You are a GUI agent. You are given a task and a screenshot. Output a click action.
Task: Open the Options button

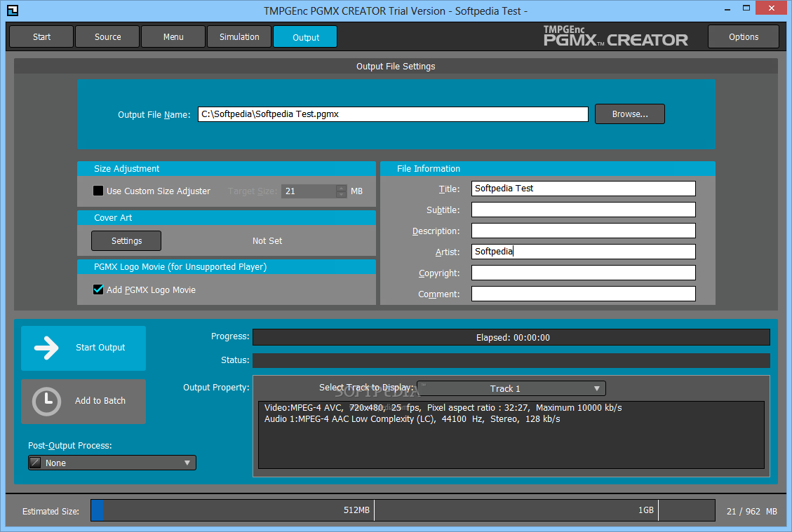(x=744, y=37)
